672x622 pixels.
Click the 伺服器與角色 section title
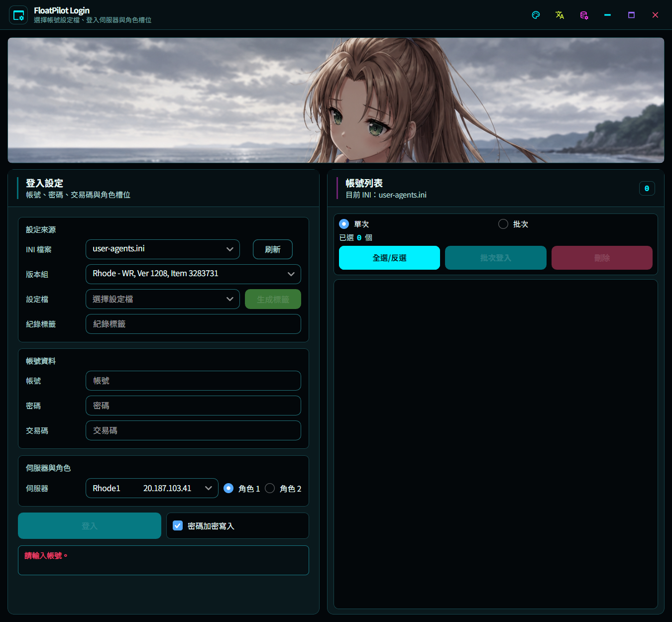coord(48,468)
